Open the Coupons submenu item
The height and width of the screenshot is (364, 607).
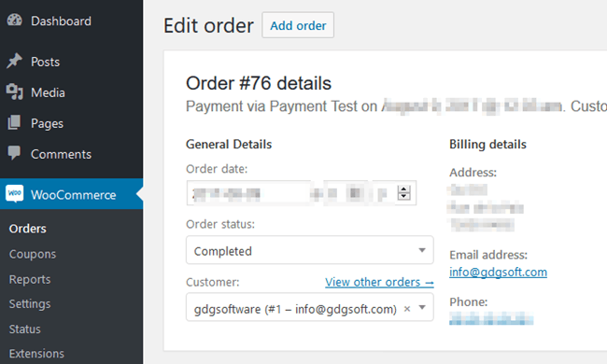coord(33,254)
